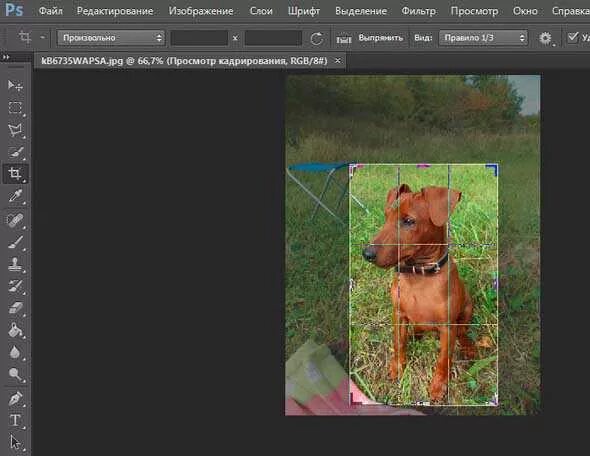This screenshot has height=456, width=590.
Task: Click the crop height input field
Action: pyautogui.click(x=273, y=38)
